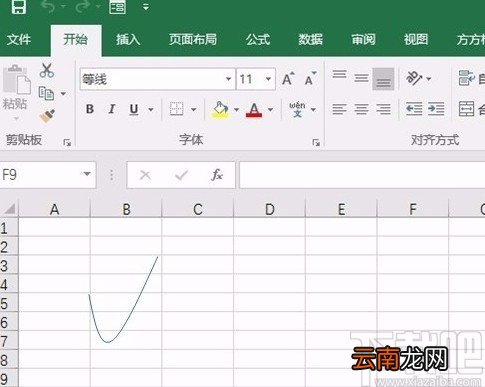Expand the fill color arrow

(x=236, y=109)
